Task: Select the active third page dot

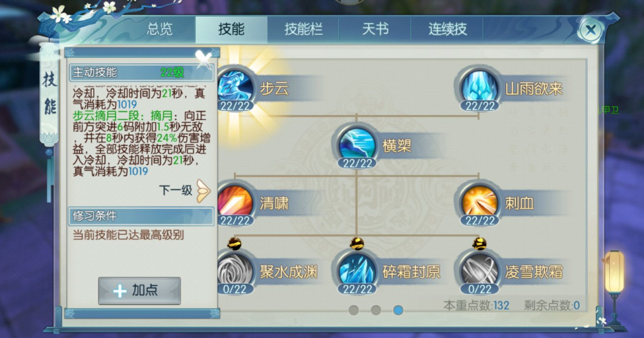Action: (398, 310)
